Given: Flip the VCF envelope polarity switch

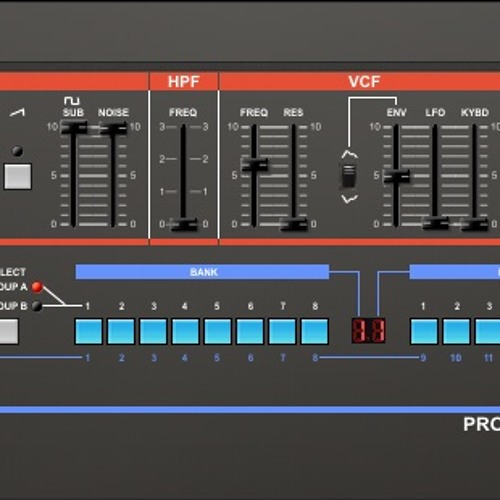Looking at the screenshot, I should 349,175.
